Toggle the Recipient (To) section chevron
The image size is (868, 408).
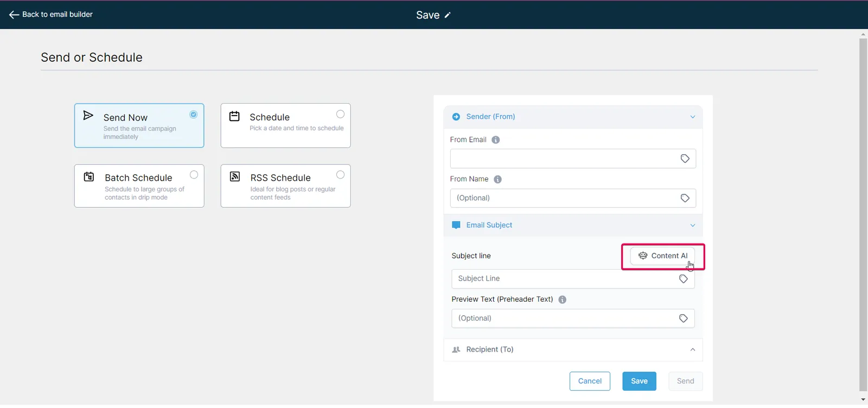pyautogui.click(x=693, y=350)
